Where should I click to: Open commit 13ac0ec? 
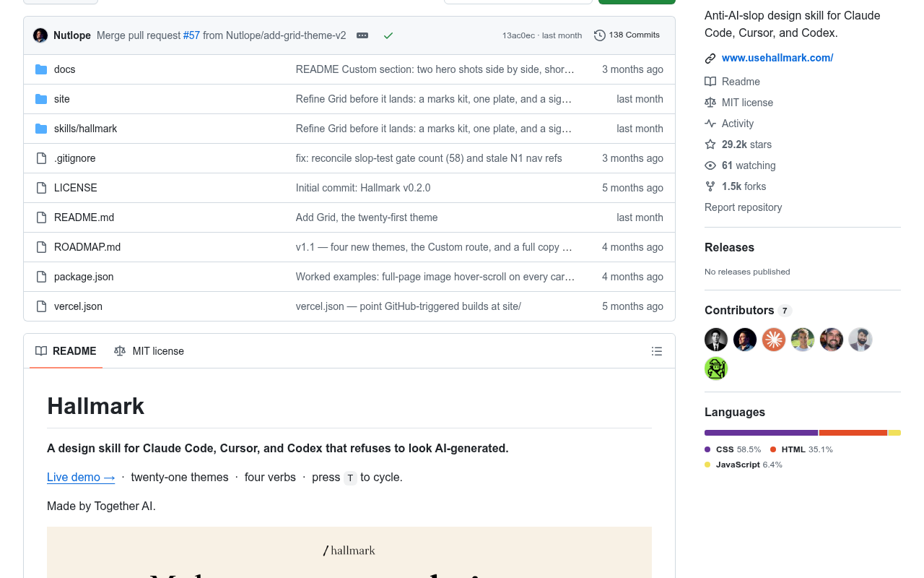click(519, 35)
